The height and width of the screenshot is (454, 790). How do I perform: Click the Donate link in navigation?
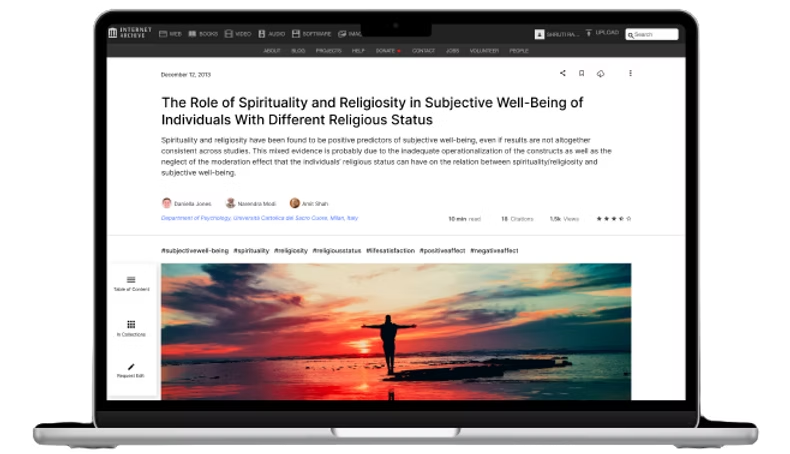point(387,51)
